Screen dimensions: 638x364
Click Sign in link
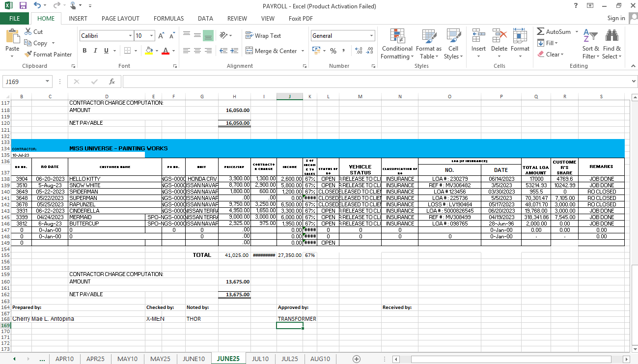616,18
